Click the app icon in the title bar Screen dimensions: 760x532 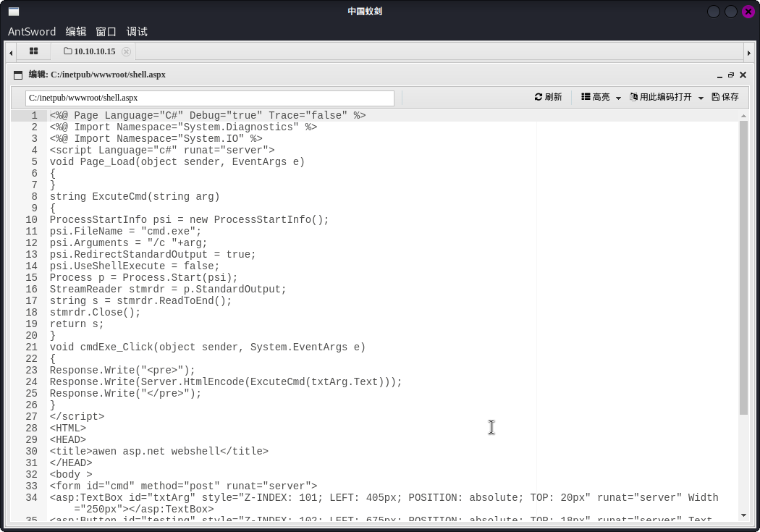coord(14,12)
